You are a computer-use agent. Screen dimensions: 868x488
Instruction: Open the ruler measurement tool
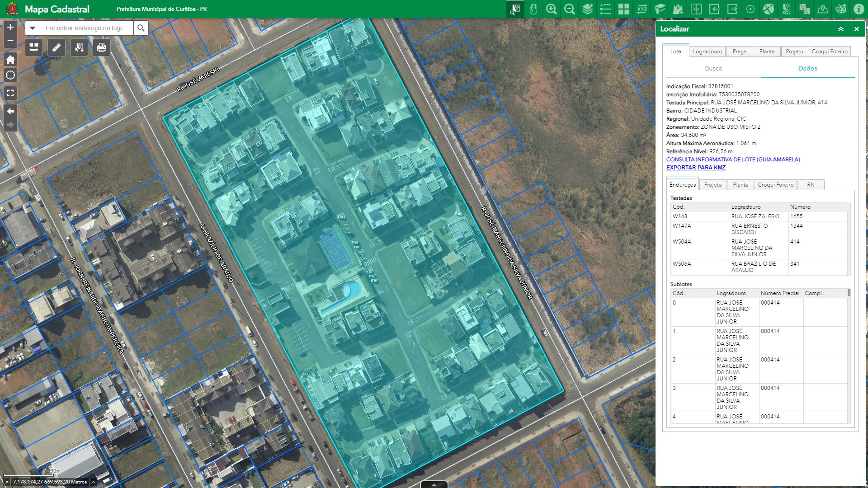pyautogui.click(x=57, y=47)
